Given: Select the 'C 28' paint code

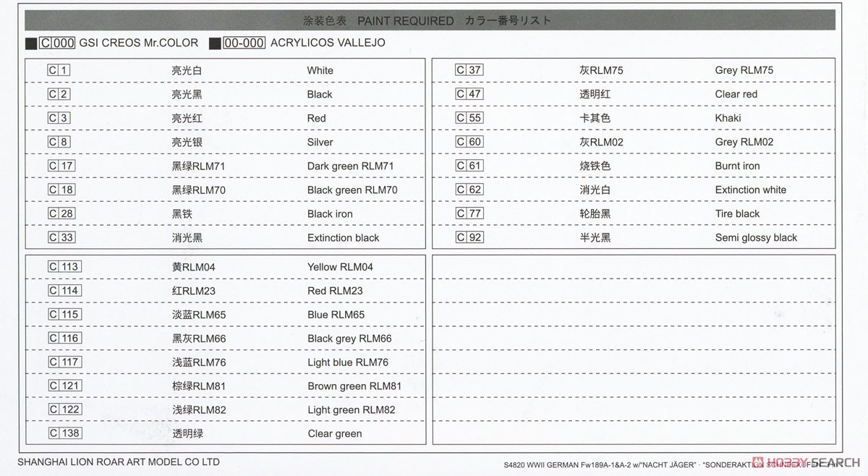Looking at the screenshot, I should (x=61, y=213).
